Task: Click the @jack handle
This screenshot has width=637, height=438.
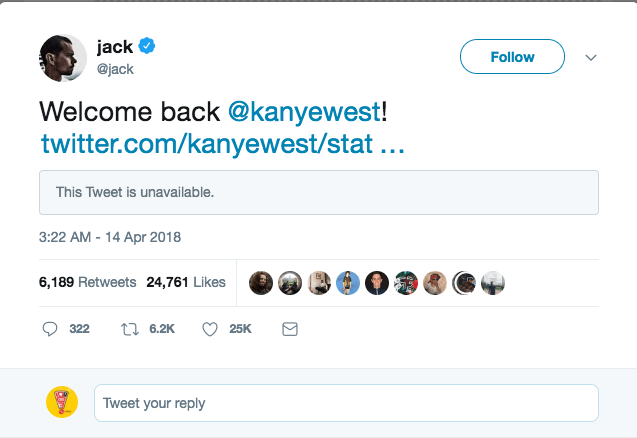Action: pos(115,69)
